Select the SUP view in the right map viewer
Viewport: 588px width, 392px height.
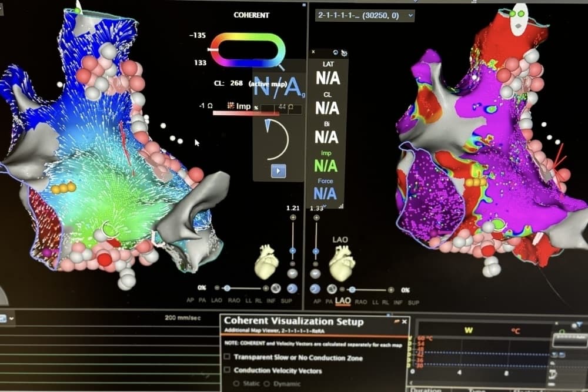(413, 303)
